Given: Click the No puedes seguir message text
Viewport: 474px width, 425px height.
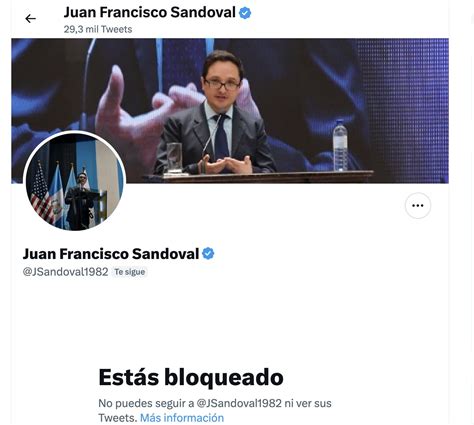Looking at the screenshot, I should click(215, 410).
